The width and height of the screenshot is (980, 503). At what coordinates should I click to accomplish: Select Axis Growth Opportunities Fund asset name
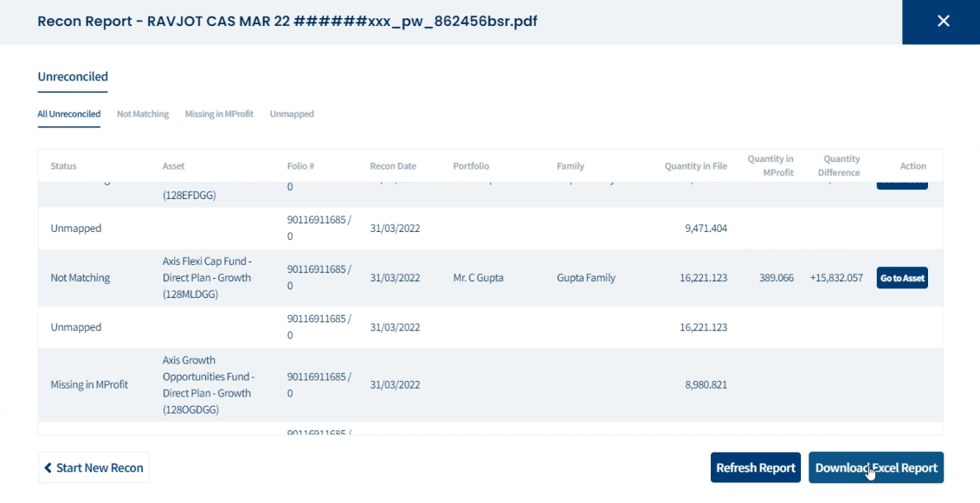coord(209,385)
